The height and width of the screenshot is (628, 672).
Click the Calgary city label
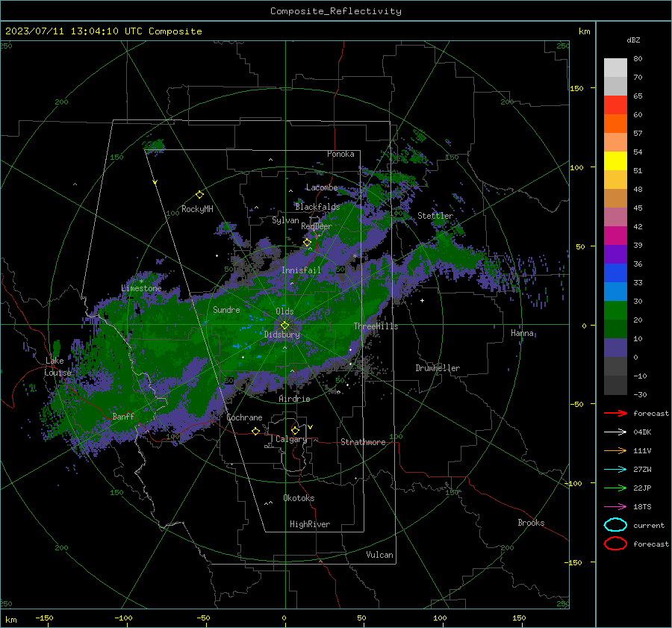point(291,439)
